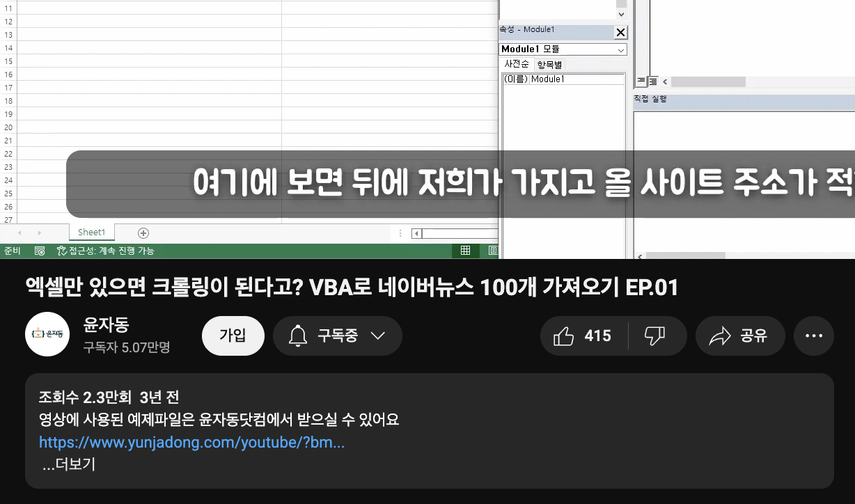
Task: Click scroll-left arrow of VBA code pane
Action: click(x=664, y=81)
